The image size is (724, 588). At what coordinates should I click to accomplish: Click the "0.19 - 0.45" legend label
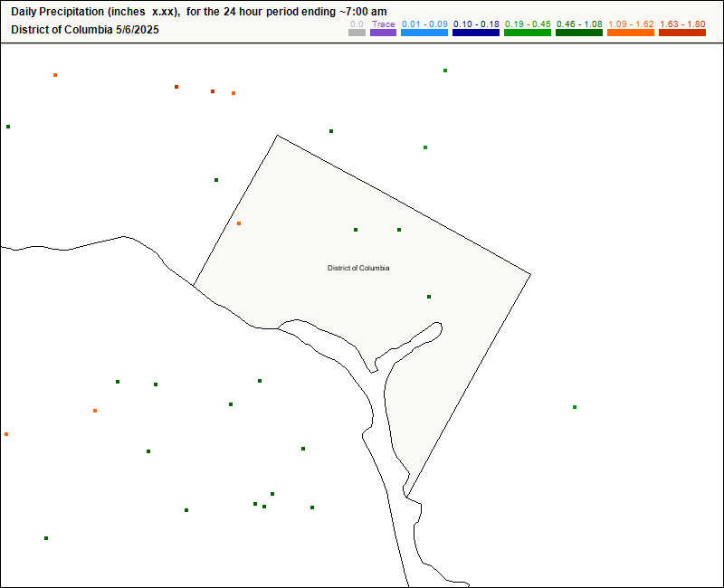coord(528,24)
